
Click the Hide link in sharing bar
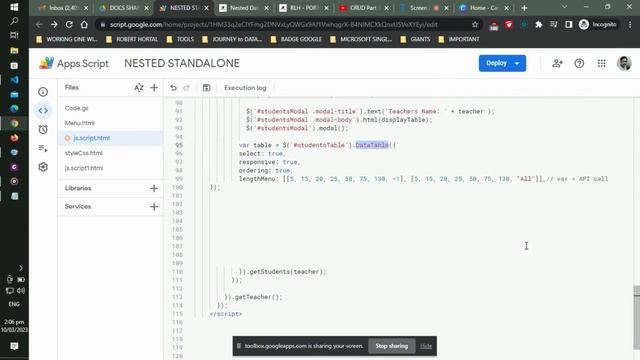pyautogui.click(x=426, y=346)
